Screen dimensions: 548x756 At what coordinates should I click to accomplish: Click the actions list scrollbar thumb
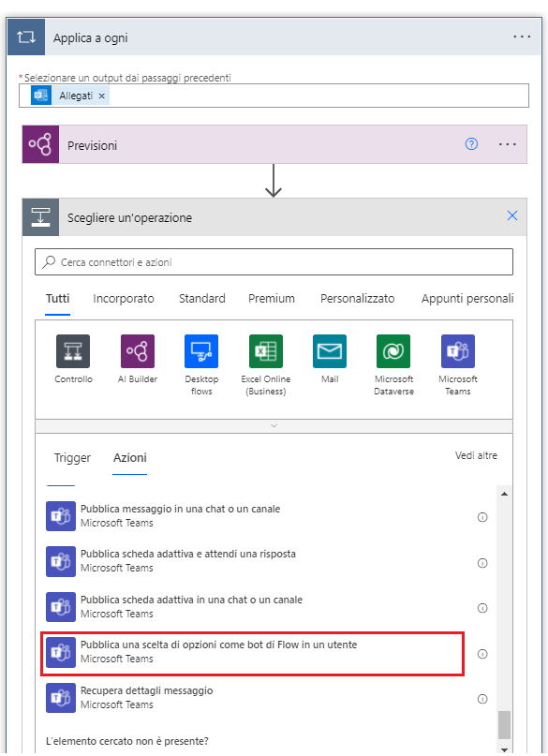[504, 725]
